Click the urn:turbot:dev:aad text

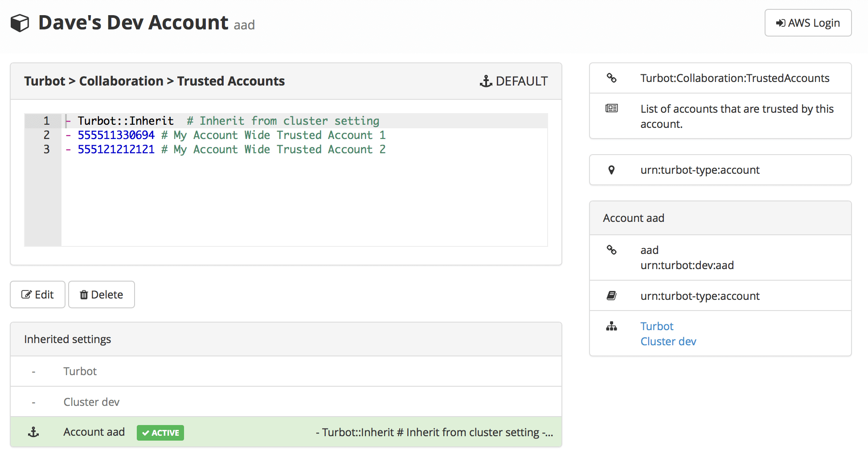coord(687,265)
